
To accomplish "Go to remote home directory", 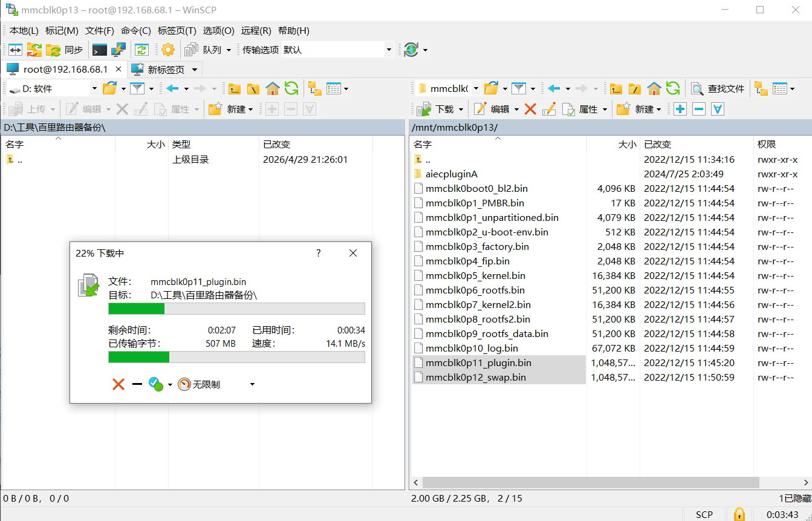I will point(654,89).
